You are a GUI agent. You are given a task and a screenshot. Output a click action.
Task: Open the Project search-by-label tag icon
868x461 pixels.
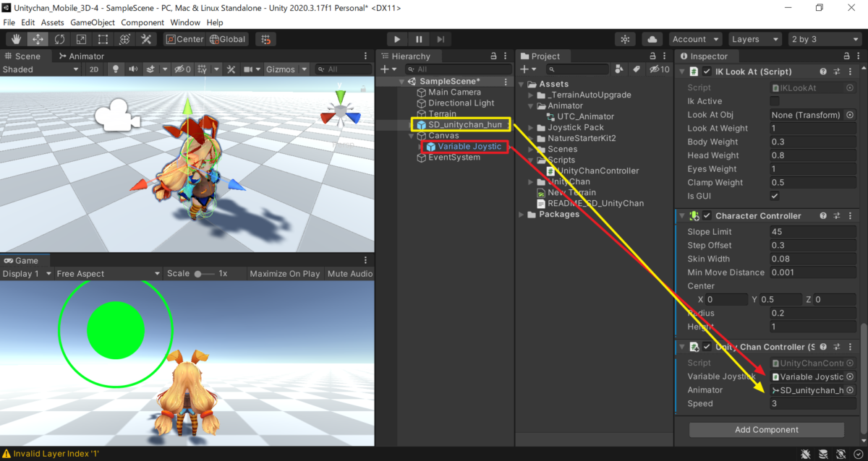coord(637,69)
